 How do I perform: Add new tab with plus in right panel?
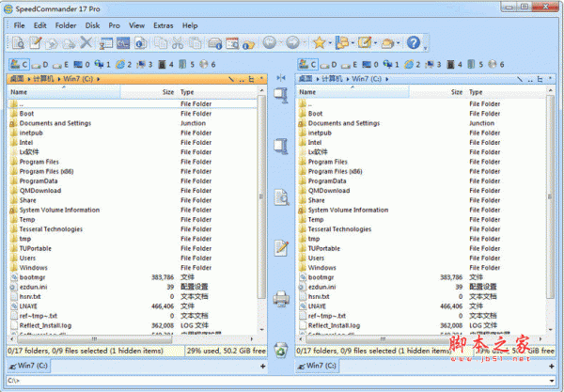(552, 366)
